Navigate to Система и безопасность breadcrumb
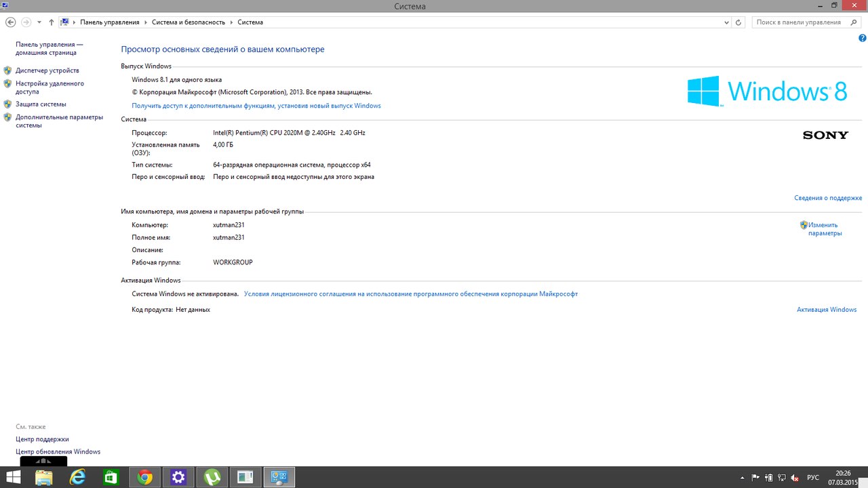The height and width of the screenshot is (488, 868). click(x=188, y=22)
